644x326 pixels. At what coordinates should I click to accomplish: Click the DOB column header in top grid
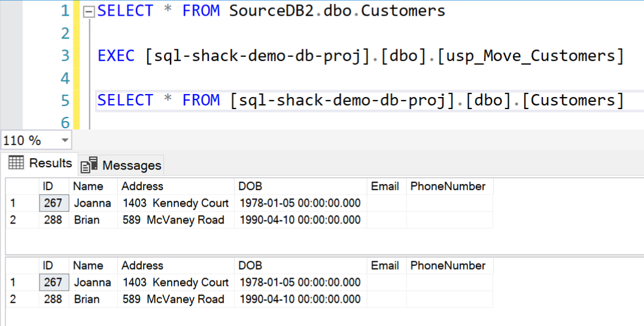tap(250, 186)
